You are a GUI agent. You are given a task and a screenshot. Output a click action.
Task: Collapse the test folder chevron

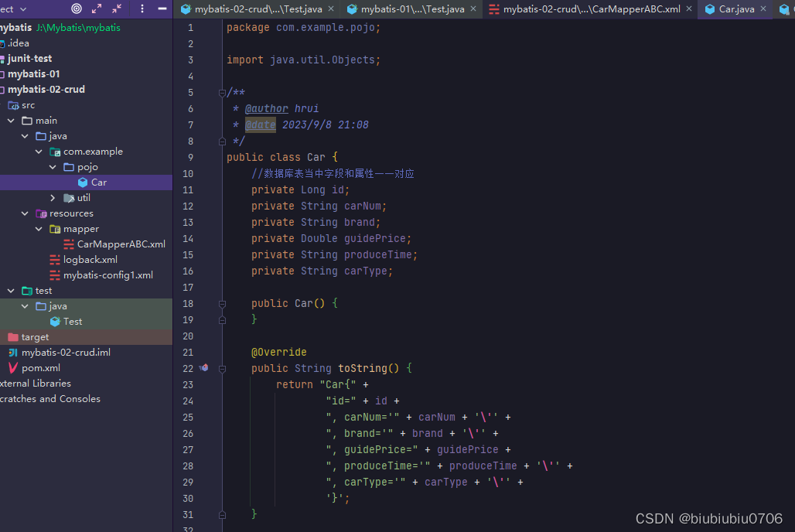(x=11, y=291)
